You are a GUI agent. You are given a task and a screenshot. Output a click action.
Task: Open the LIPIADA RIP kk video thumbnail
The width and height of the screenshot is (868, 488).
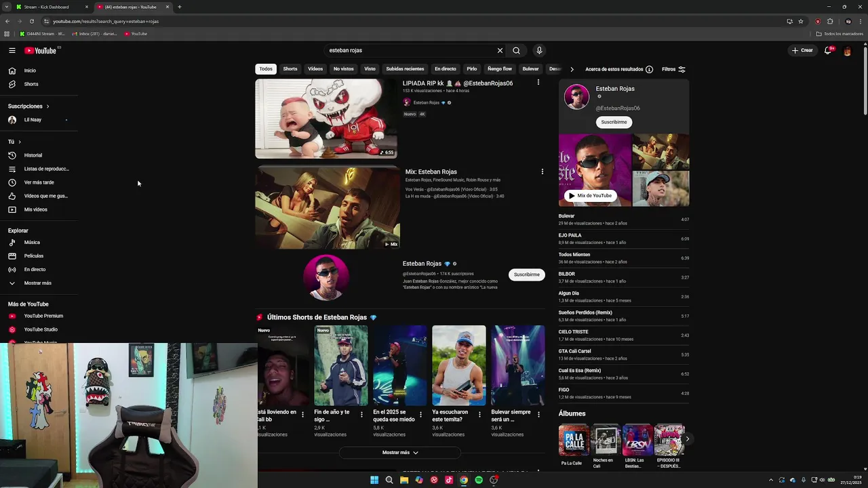coord(326,119)
